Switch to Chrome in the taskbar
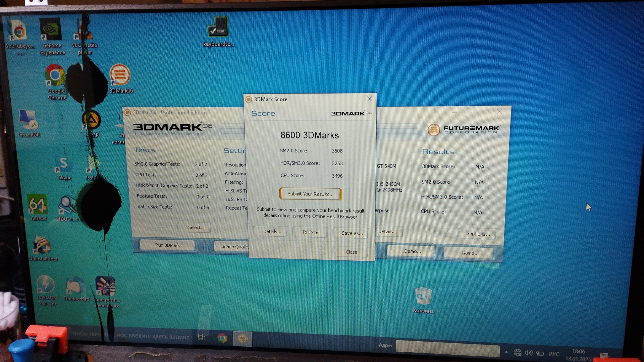The width and height of the screenshot is (644, 362). pos(222,338)
